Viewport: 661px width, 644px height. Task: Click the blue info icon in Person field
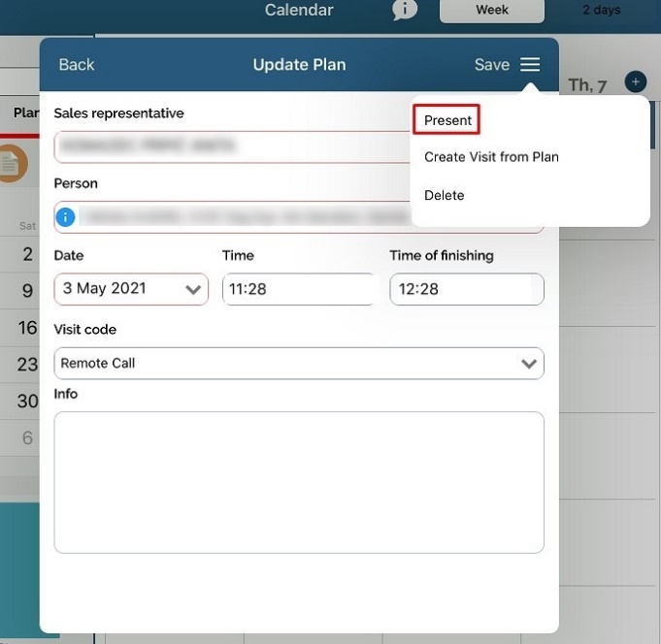coord(65,217)
